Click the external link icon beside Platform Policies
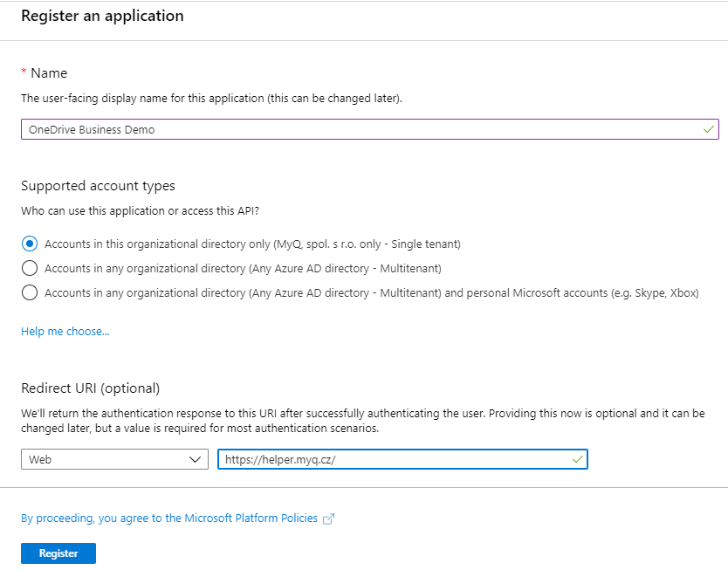Screen dimensions: 728x570 tap(328, 518)
